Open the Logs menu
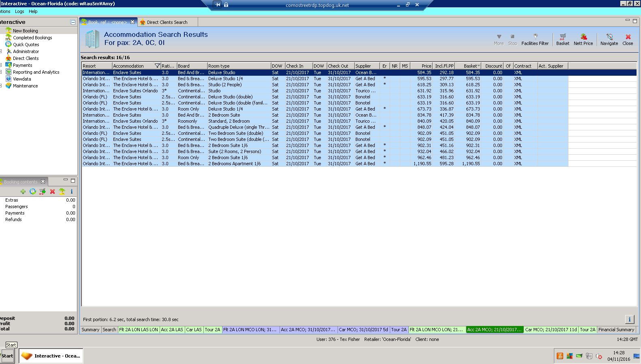The image size is (641, 364). [x=19, y=11]
